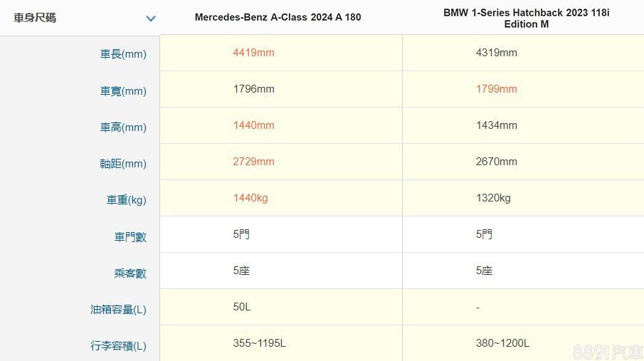Click the 380~1200L BMW luggage value
Viewport: 644px width, 361px height.
pos(502,343)
